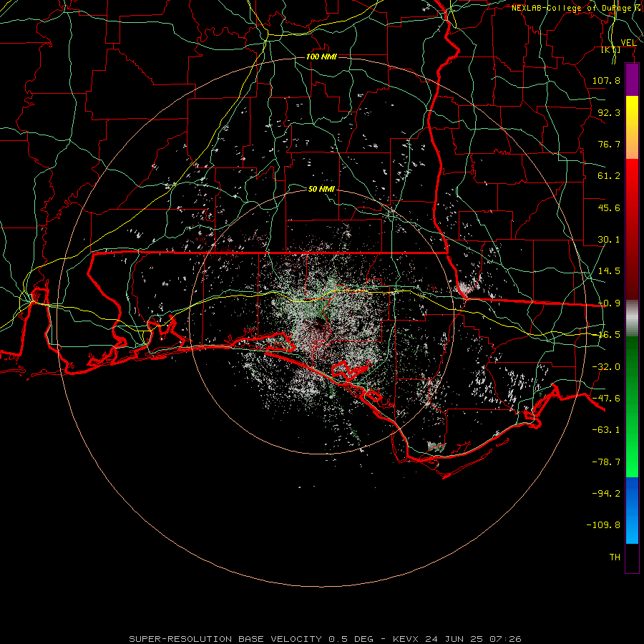Image resolution: width=644 pixels, height=644 pixels.
Task: Click the purple segment of the velocity color bar
Action: [632, 79]
